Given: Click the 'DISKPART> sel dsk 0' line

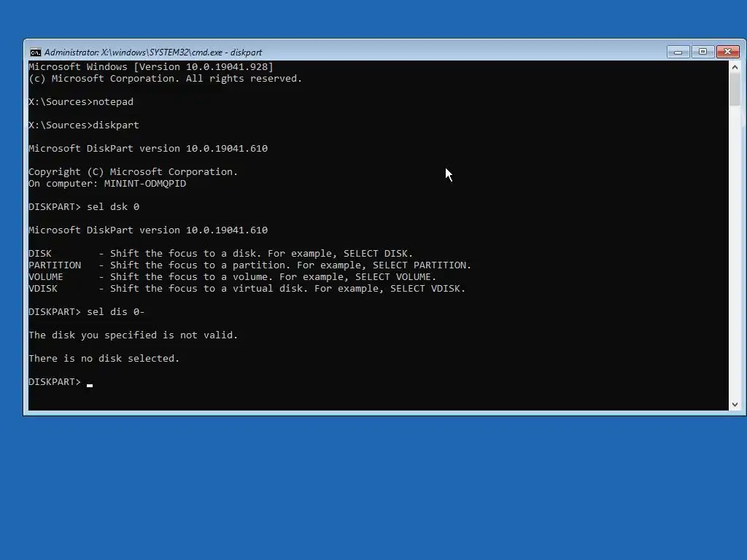Looking at the screenshot, I should point(84,207).
